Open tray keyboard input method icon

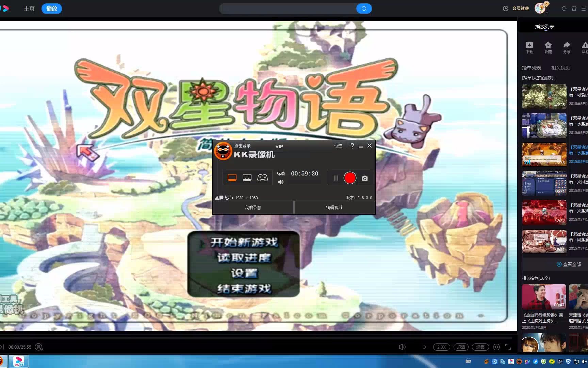(x=468, y=361)
